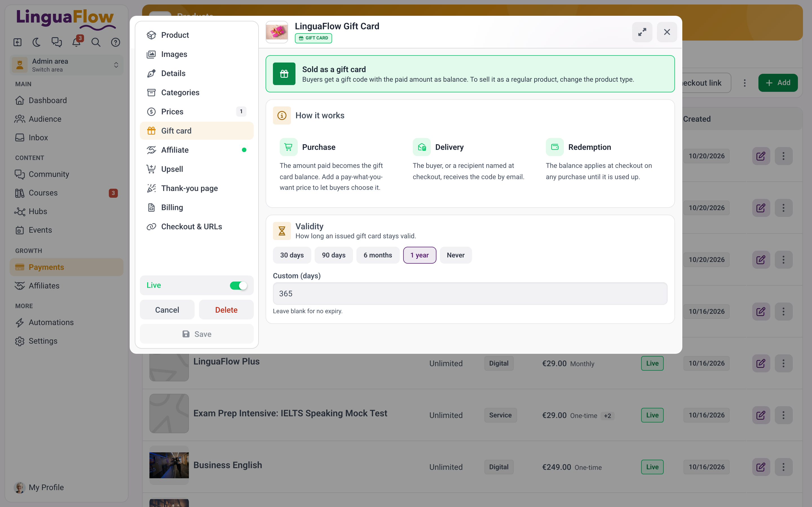Open the three-dot menu beside Add button
812x507 pixels.
coord(745,83)
